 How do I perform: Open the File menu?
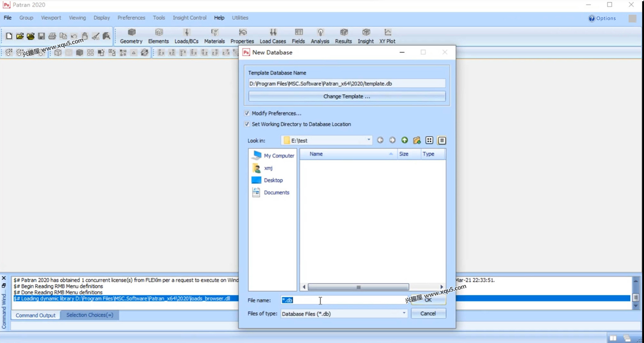[8, 18]
